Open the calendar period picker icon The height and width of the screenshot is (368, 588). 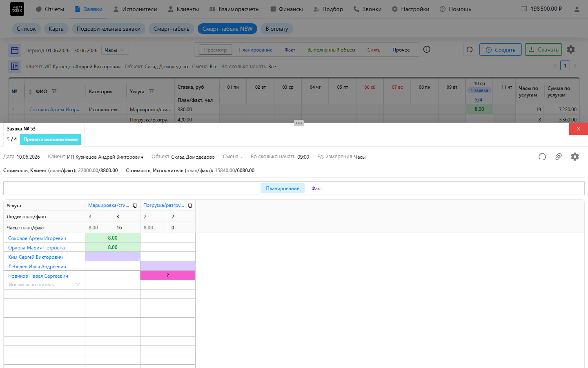click(x=15, y=50)
